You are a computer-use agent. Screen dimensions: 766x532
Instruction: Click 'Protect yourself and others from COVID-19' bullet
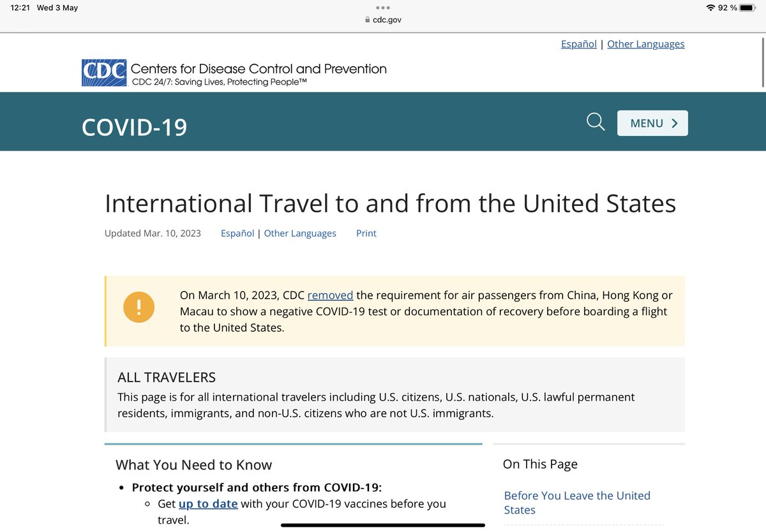click(257, 487)
